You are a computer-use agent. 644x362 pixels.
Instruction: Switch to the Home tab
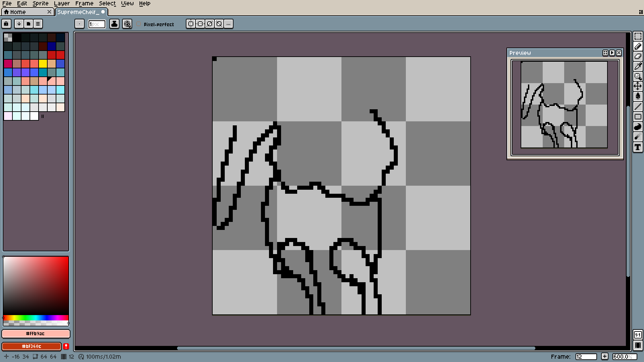[x=17, y=12]
